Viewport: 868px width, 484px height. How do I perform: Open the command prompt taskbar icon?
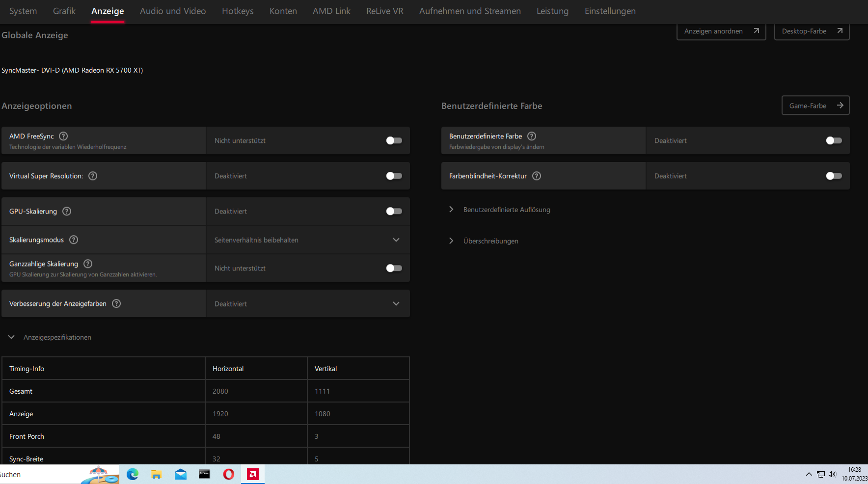[204, 474]
